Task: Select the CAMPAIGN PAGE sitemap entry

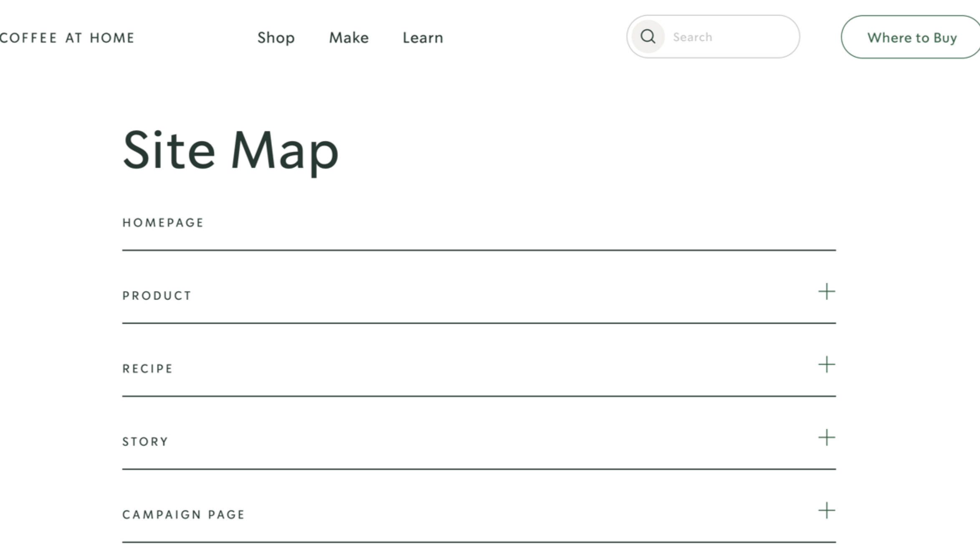Action: [183, 514]
